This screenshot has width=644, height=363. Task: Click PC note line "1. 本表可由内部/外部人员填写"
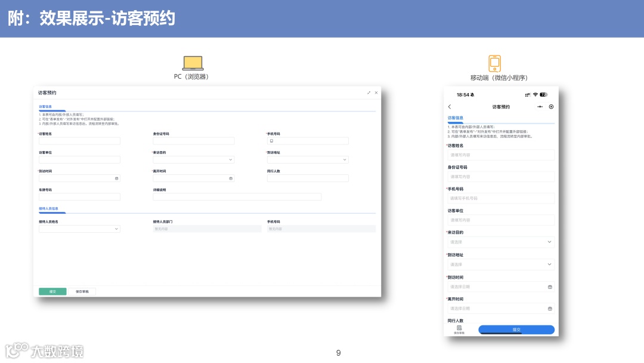[x=61, y=115]
